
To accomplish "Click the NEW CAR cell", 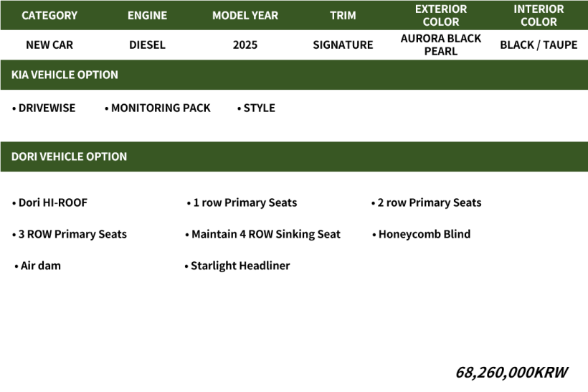I will (49, 45).
